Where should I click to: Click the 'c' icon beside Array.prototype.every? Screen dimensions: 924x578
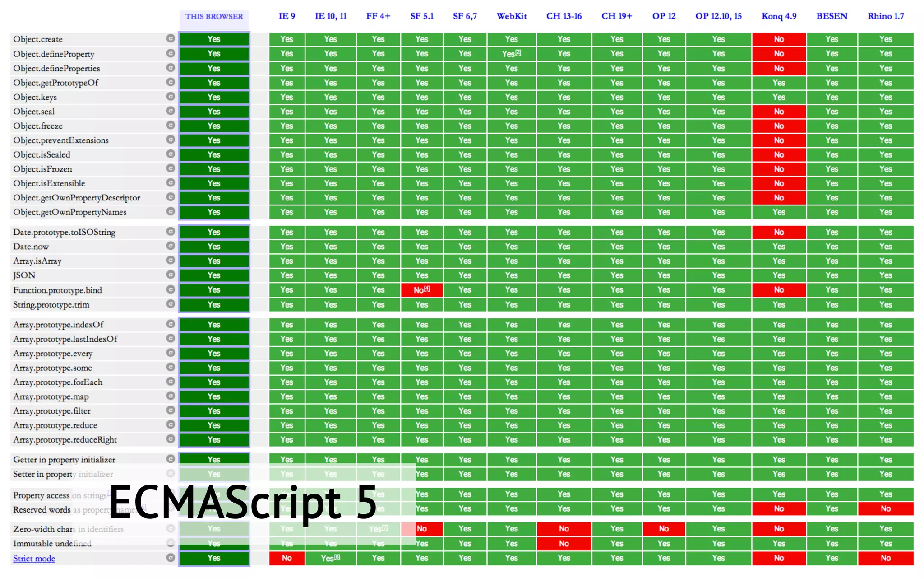pos(171,353)
